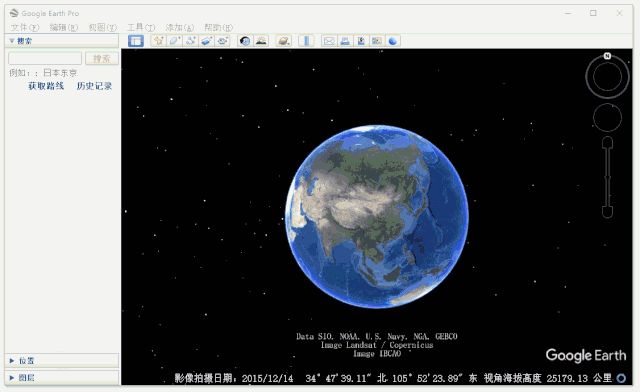This screenshot has width=640, height=392.
Task: View in Google Maps icon
Action: pos(377,41)
